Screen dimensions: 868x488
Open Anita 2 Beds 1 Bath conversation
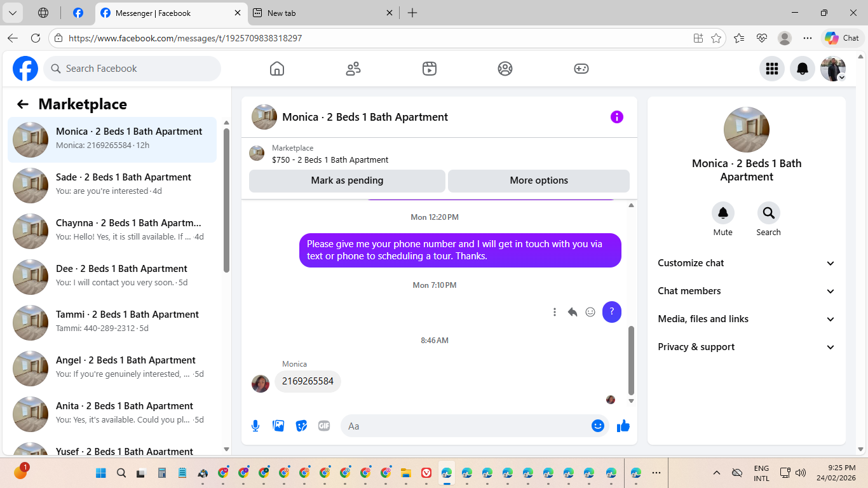tap(112, 414)
